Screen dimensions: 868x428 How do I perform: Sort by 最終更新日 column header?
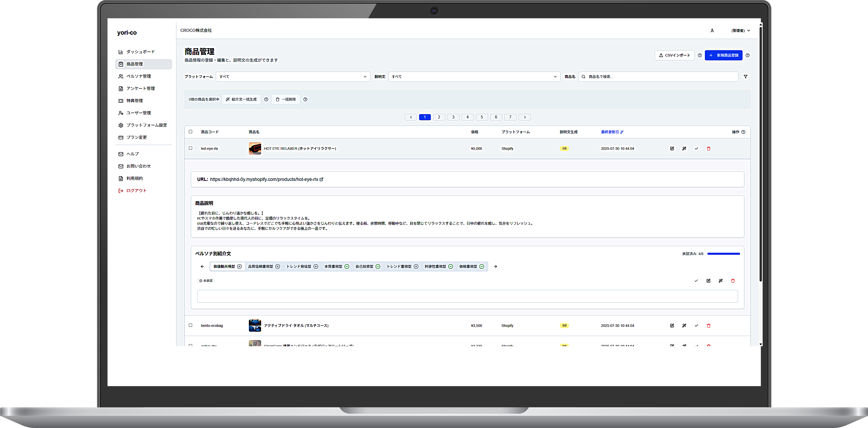612,132
